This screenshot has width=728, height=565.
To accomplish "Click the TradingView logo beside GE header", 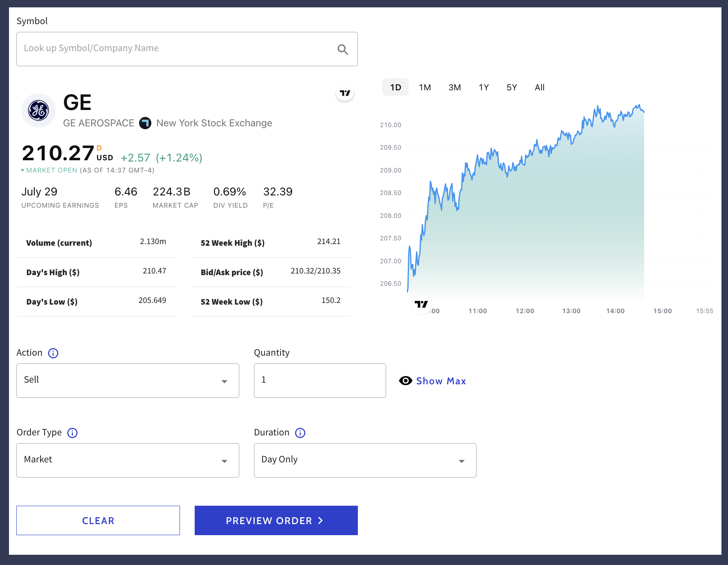I will 345,93.
